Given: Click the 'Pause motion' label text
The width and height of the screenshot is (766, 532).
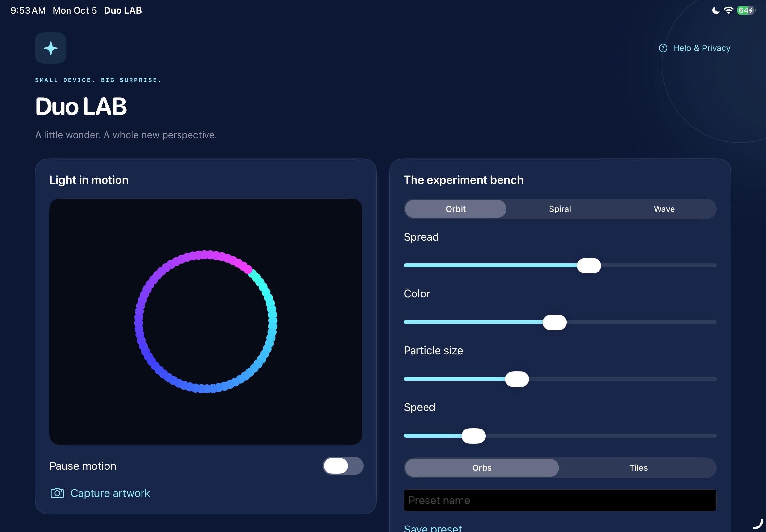Looking at the screenshot, I should pyautogui.click(x=83, y=466).
